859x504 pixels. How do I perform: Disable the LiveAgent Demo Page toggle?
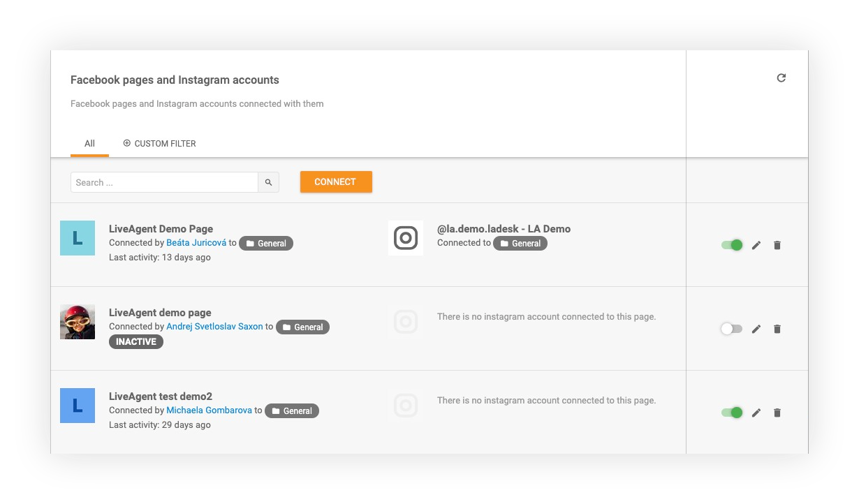pyautogui.click(x=732, y=245)
